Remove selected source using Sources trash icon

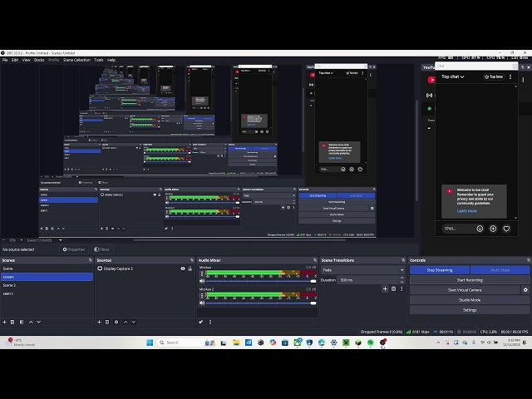point(107,322)
